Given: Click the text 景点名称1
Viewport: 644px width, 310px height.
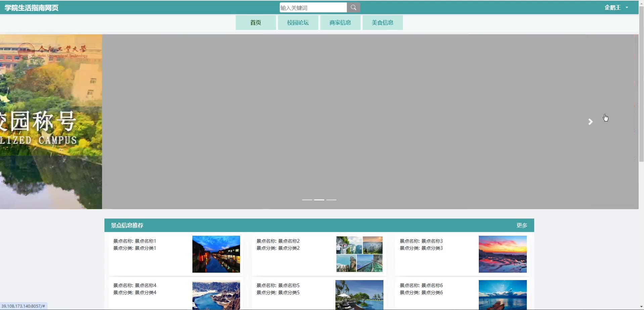Looking at the screenshot, I should [x=145, y=241].
